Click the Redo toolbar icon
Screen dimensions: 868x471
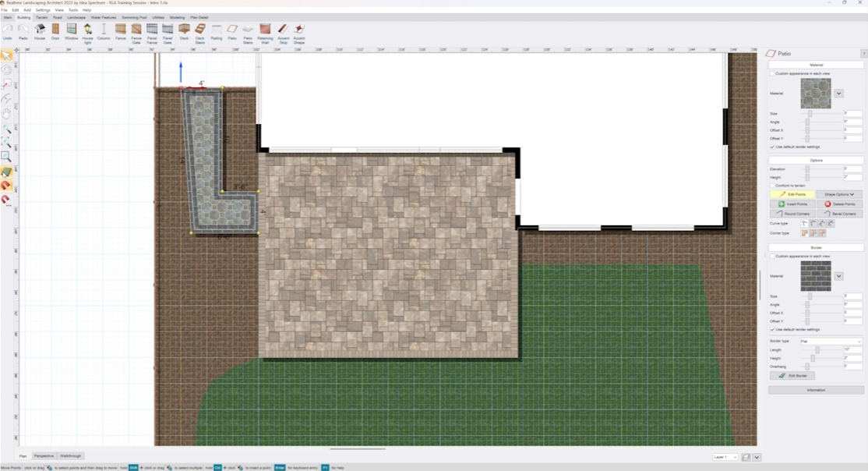tap(23, 32)
